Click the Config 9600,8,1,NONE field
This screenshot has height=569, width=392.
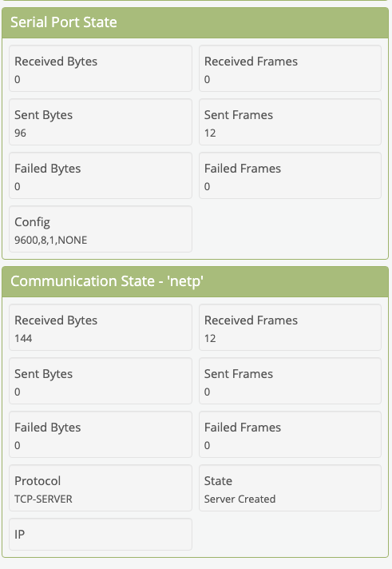(101, 229)
